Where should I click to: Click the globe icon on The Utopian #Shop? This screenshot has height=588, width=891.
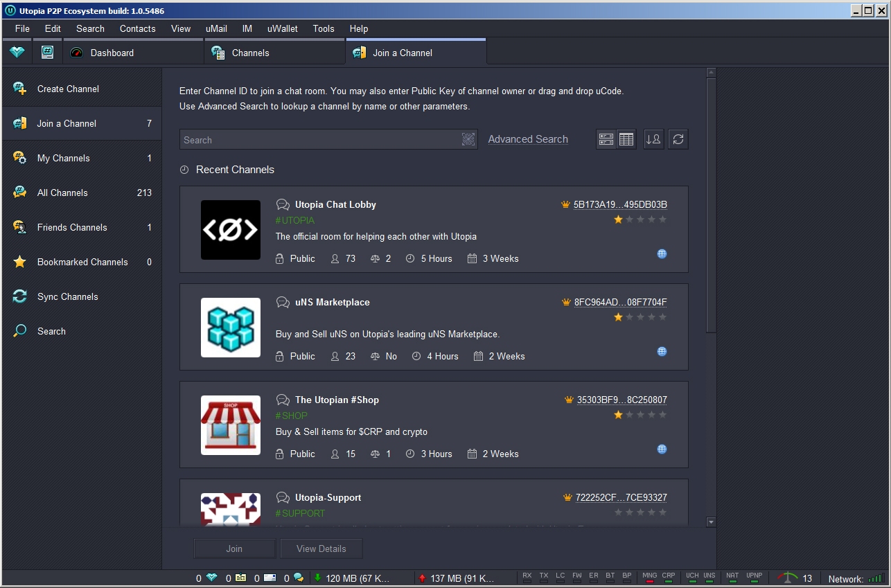(x=662, y=449)
